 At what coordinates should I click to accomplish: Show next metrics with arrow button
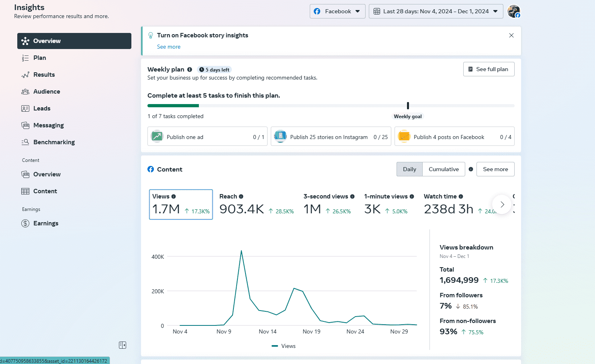502,204
